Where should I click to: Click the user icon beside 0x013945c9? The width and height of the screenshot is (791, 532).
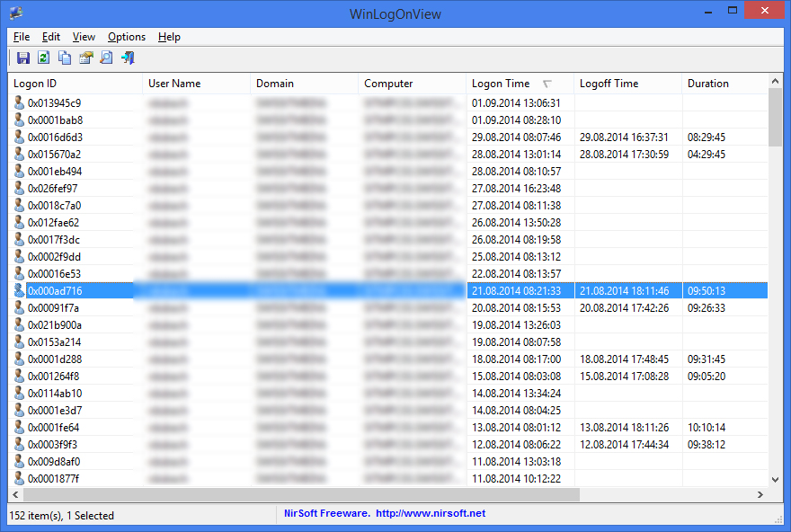tap(19, 102)
